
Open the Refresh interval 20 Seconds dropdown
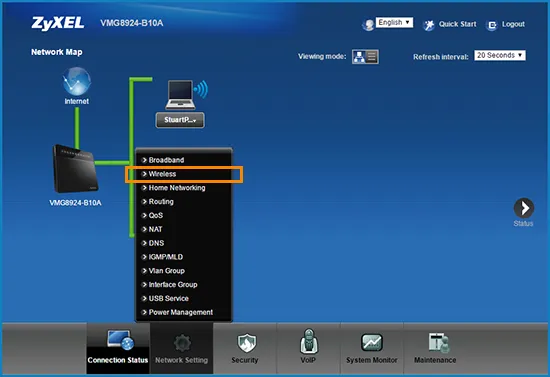tap(500, 55)
